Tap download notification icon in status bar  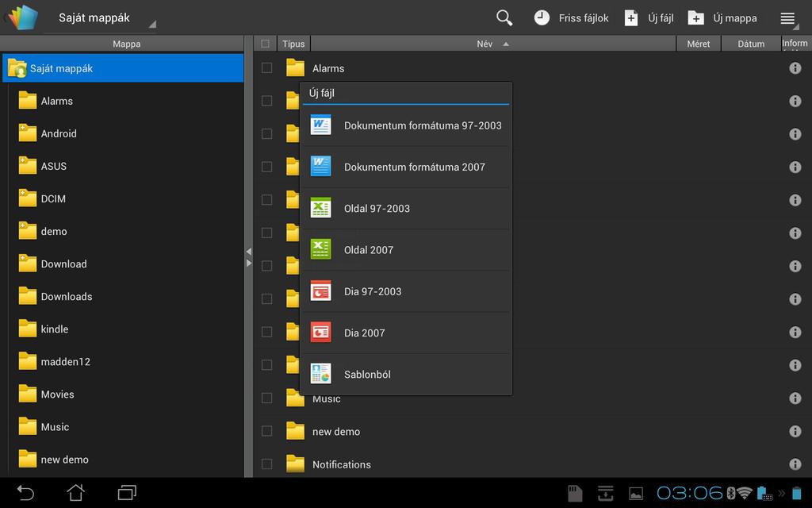tap(605, 493)
